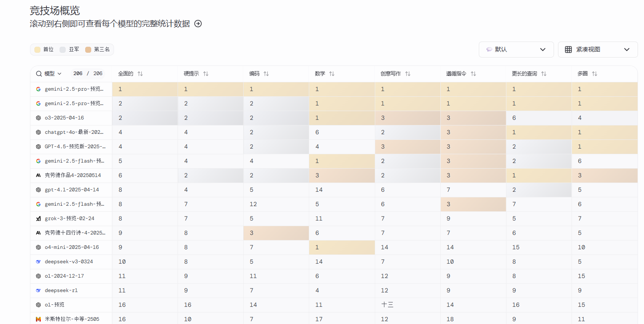This screenshot has width=644, height=324.
Task: Click Anthropic icon beside 克劳德十四行诗-4
Action: point(38,233)
